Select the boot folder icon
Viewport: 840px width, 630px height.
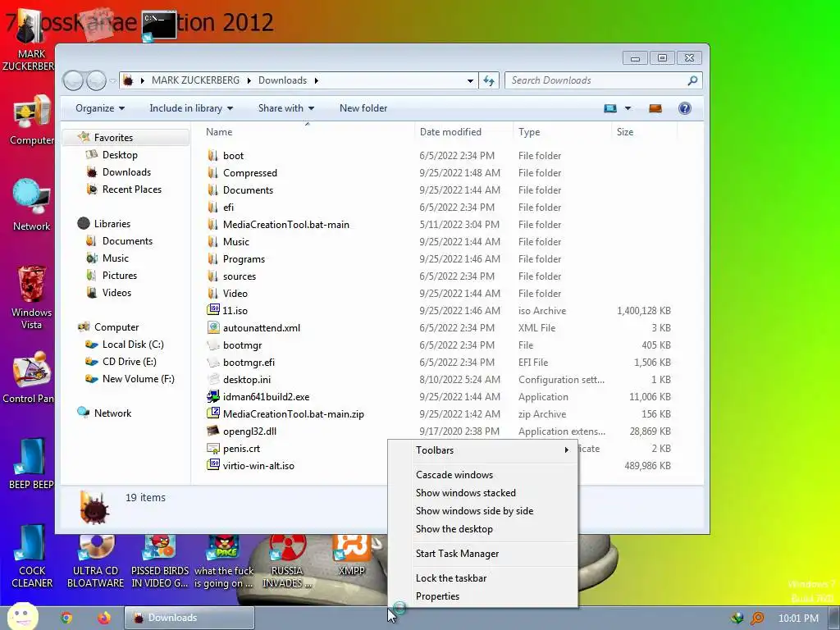[x=213, y=155]
